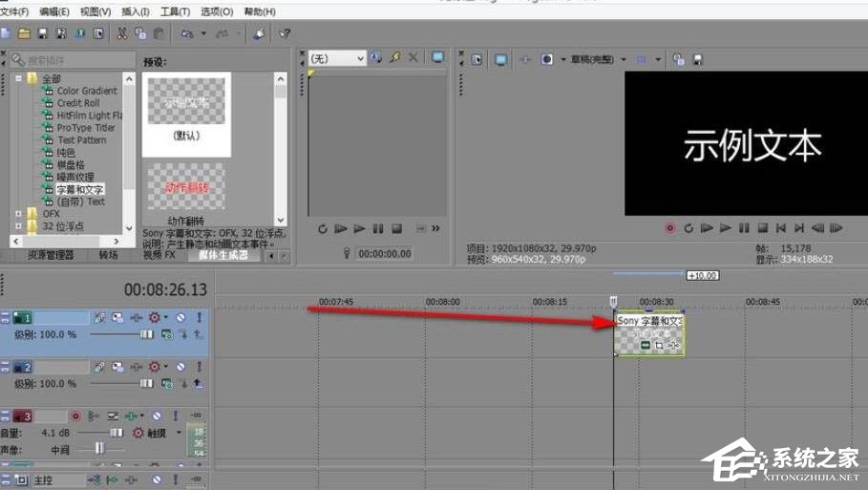The height and width of the screenshot is (490, 868).
Task: Click the Open folder icon in toolbar
Action: point(24,33)
